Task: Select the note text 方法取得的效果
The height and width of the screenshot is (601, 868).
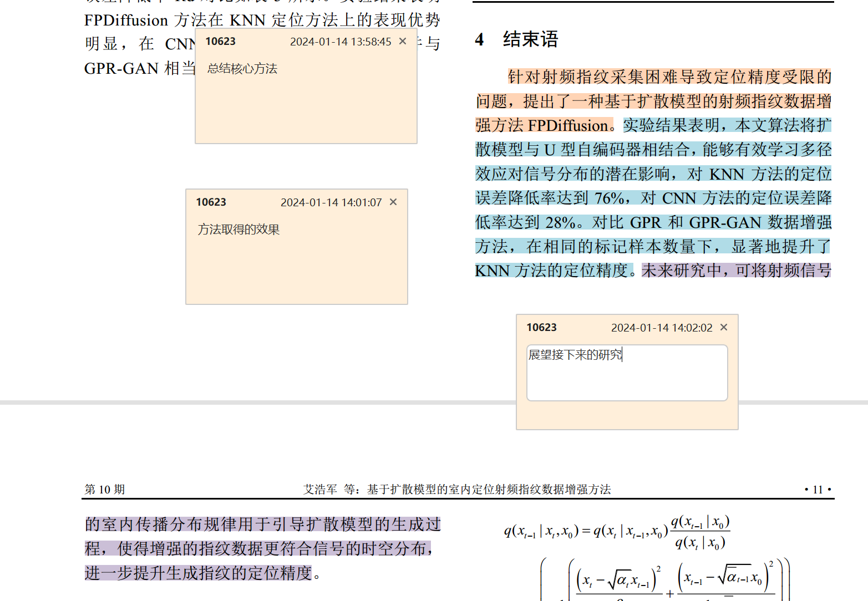Action: 238,230
